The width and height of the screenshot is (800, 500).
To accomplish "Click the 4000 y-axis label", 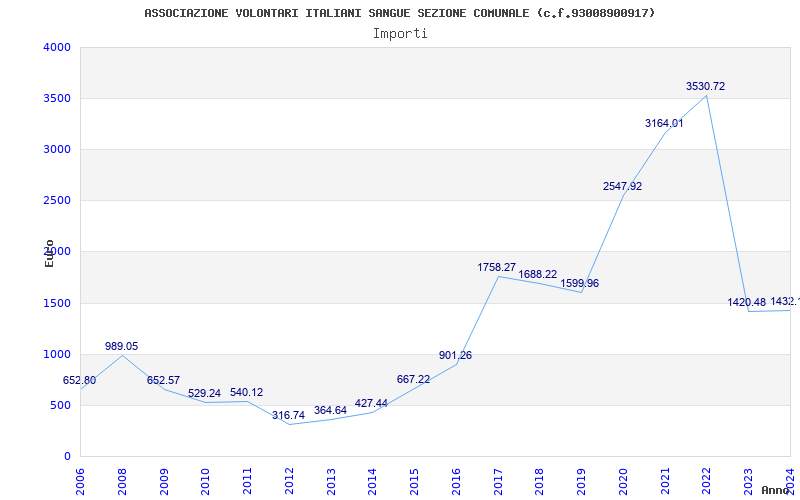I will click(x=57, y=48).
